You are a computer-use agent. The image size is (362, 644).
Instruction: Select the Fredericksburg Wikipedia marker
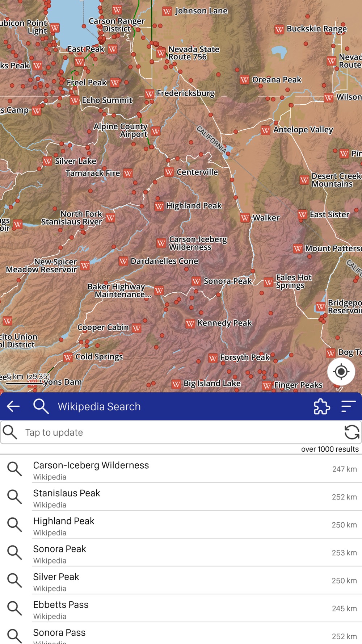point(149,94)
